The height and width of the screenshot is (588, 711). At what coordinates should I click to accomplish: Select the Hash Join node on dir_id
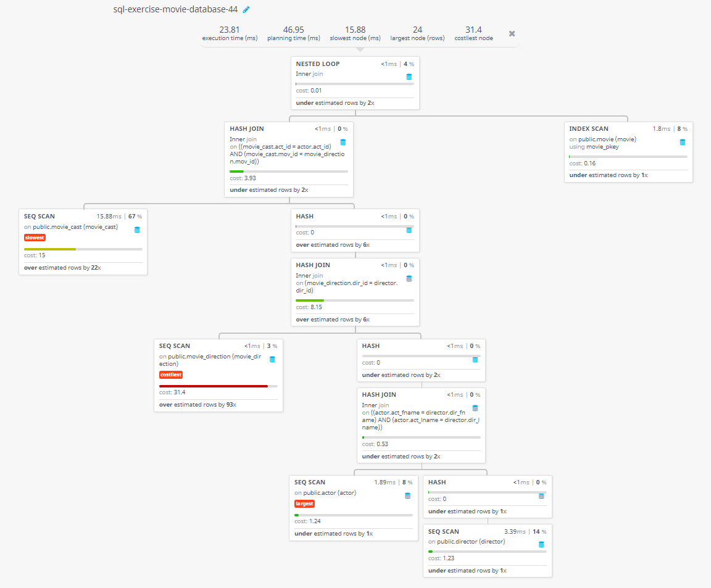355,292
